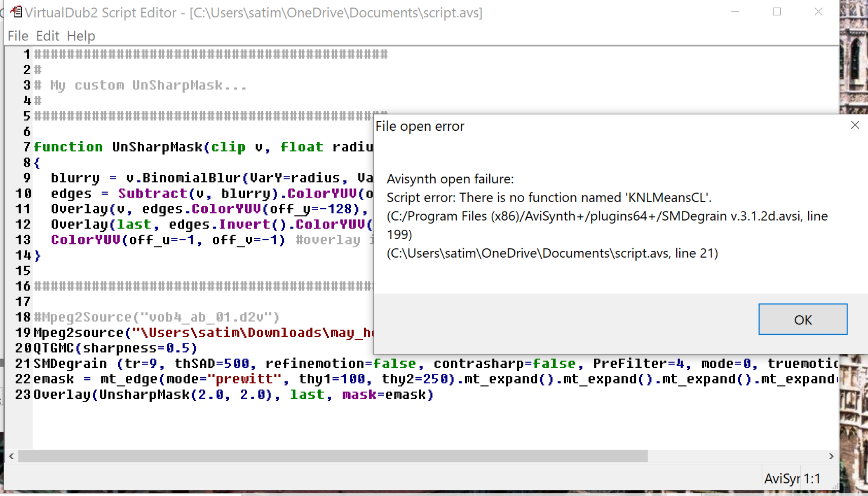Click the VirtualDub2 Script Editor title icon
The width and height of the screenshot is (868, 496).
[x=16, y=12]
